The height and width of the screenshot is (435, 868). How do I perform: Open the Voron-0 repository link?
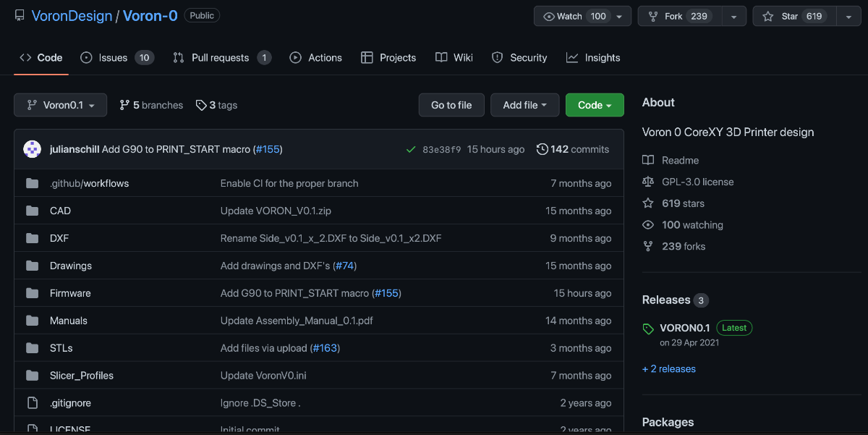[x=150, y=15]
